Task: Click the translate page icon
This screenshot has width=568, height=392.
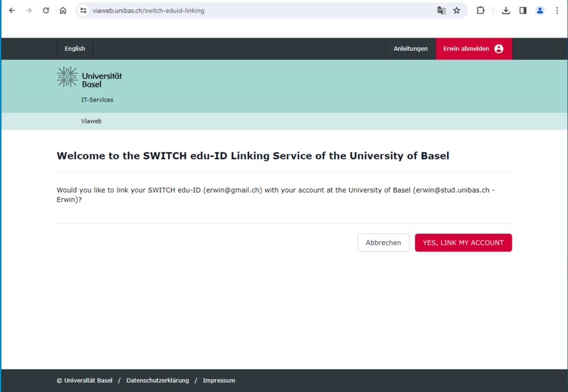Action: click(441, 11)
